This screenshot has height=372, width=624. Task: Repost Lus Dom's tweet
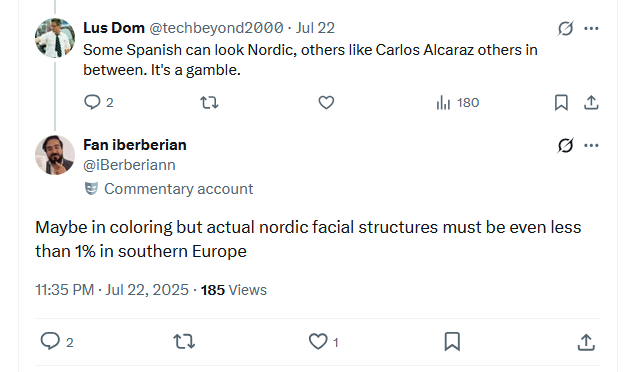[209, 103]
